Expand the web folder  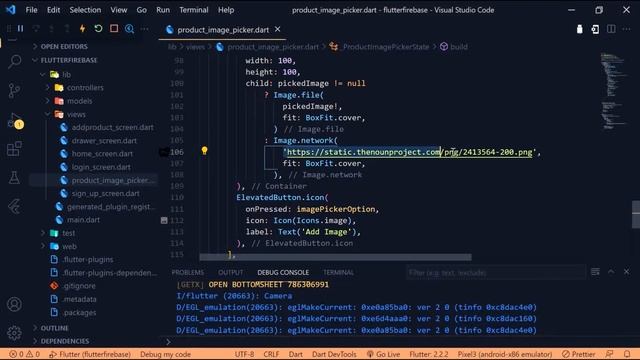pyautogui.click(x=69, y=247)
